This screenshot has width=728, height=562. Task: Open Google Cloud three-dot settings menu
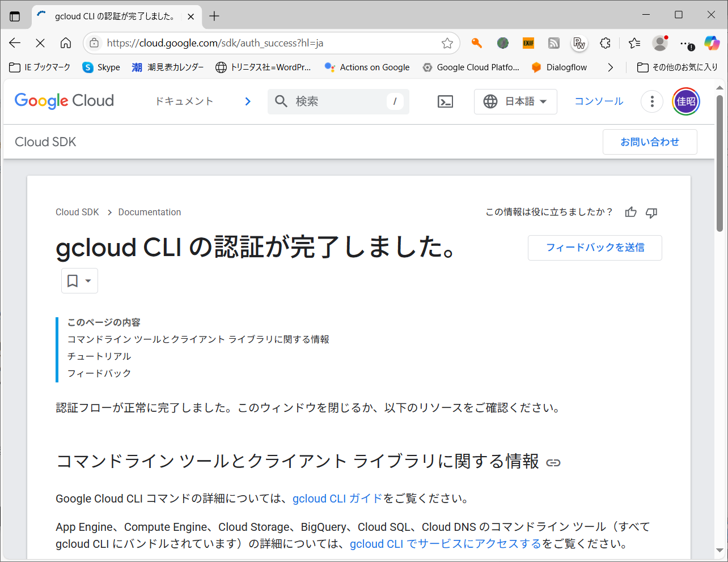(x=652, y=101)
